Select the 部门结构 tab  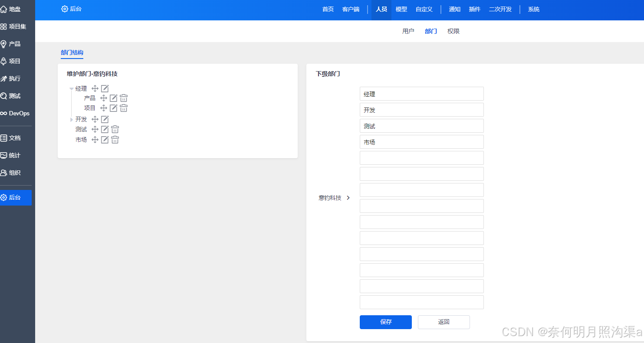pyautogui.click(x=72, y=53)
